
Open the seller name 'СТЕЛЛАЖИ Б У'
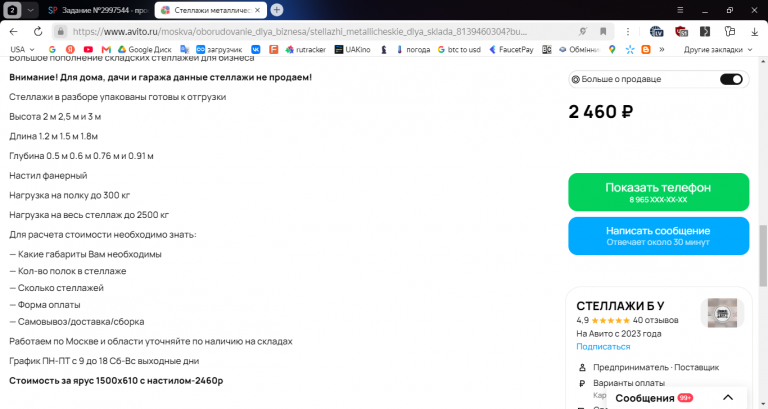(620, 306)
